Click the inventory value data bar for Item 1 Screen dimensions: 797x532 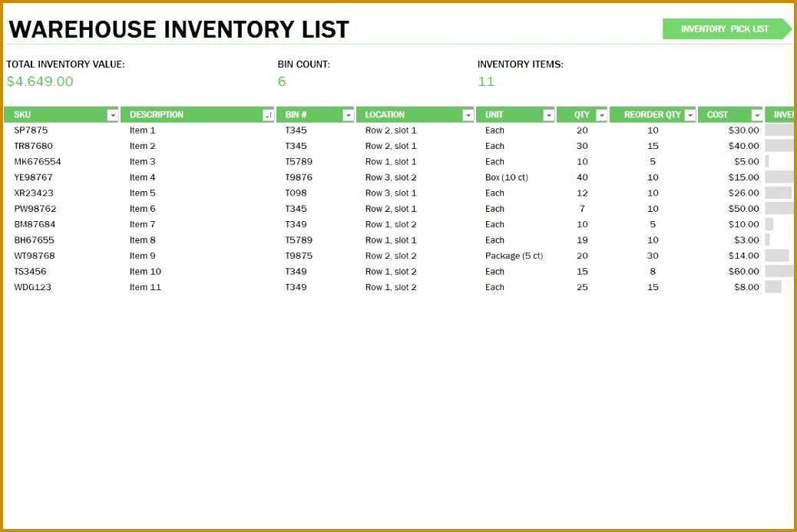coord(781,130)
